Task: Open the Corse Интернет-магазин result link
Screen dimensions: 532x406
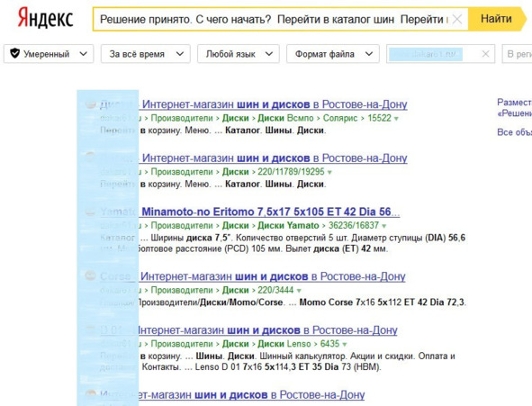Action: tap(252, 276)
